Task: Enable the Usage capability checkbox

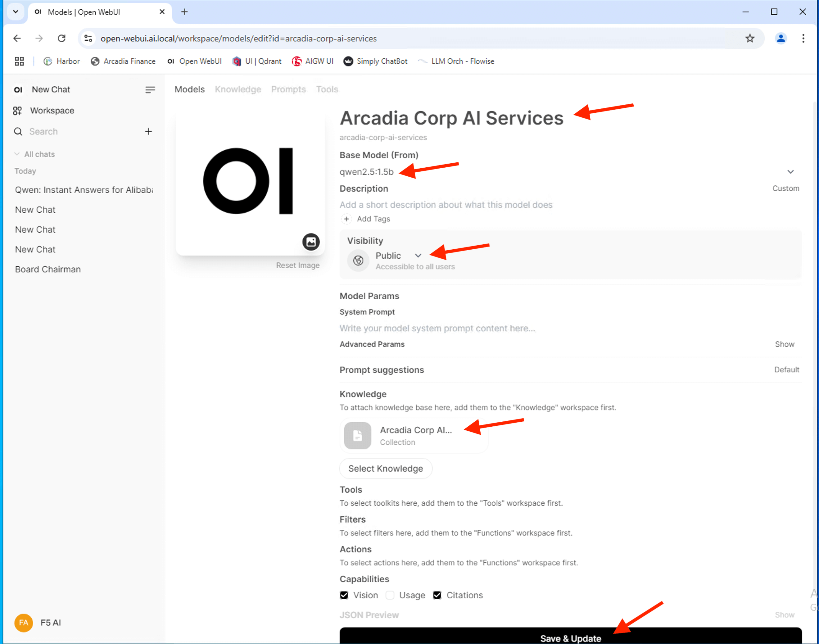Action: [x=390, y=595]
